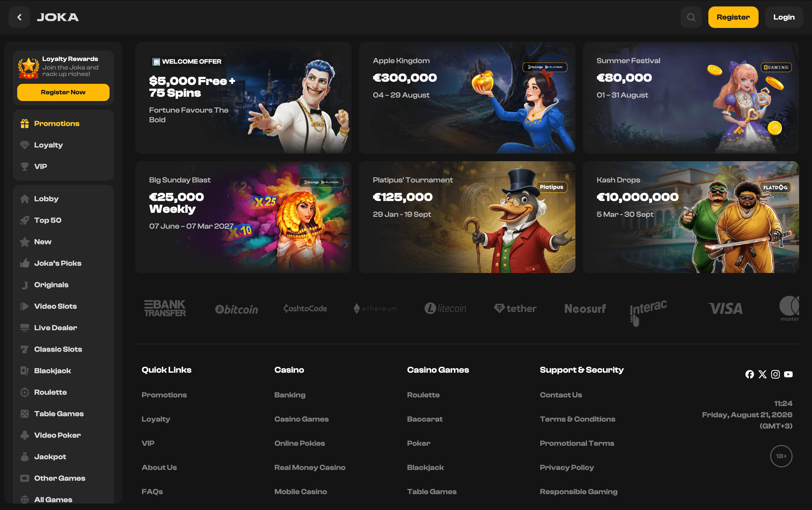Open the search magnifier icon
This screenshot has height=510, width=812.
coord(691,17)
